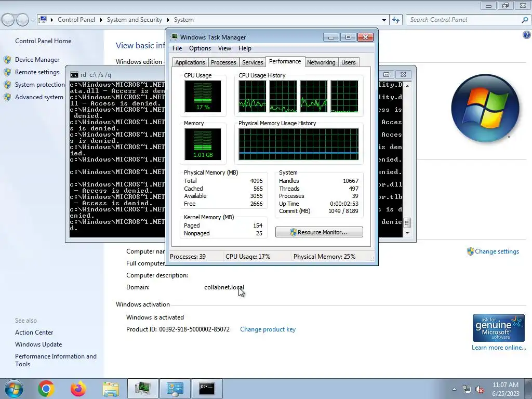Go forward using the navigation arrow

click(22, 20)
